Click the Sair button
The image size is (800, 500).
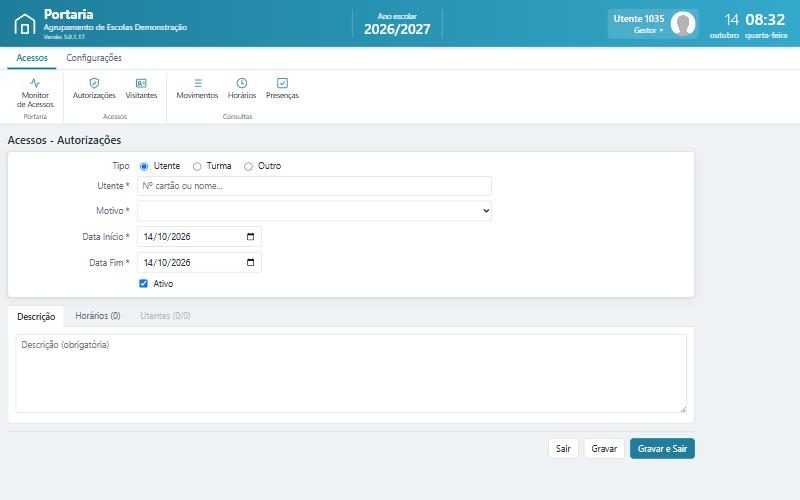click(563, 448)
